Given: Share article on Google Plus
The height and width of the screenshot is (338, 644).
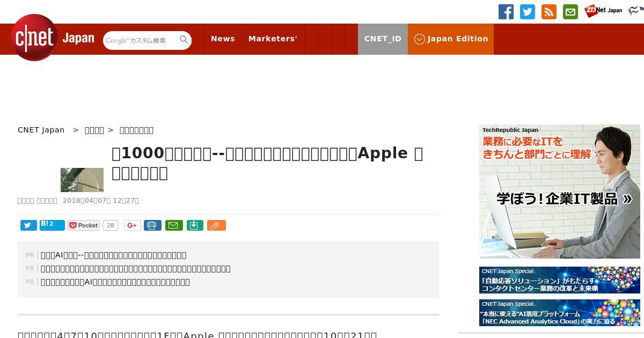Looking at the screenshot, I should point(132,225).
